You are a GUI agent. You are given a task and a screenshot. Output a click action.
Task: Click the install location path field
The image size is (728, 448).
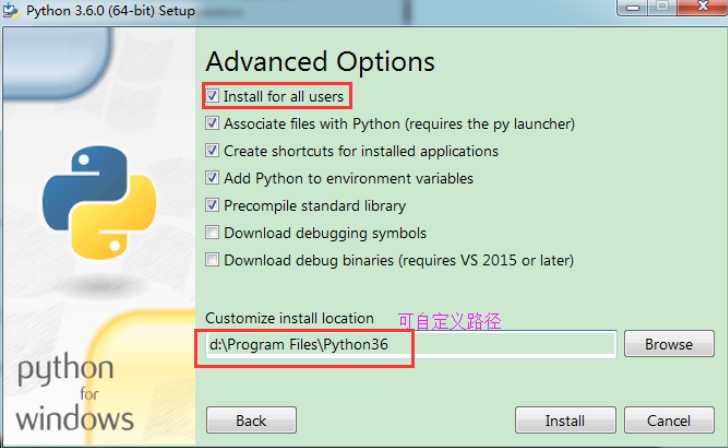pyautogui.click(x=410, y=344)
